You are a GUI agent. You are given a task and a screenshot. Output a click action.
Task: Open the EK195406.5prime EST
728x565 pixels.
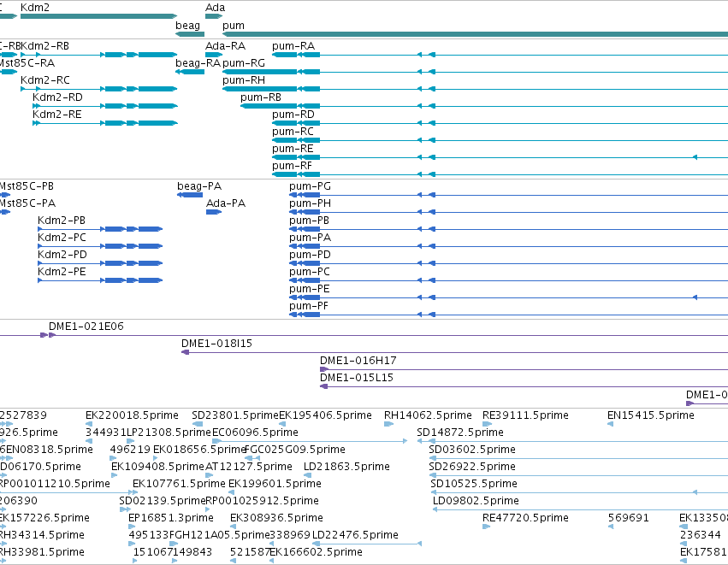click(325, 415)
